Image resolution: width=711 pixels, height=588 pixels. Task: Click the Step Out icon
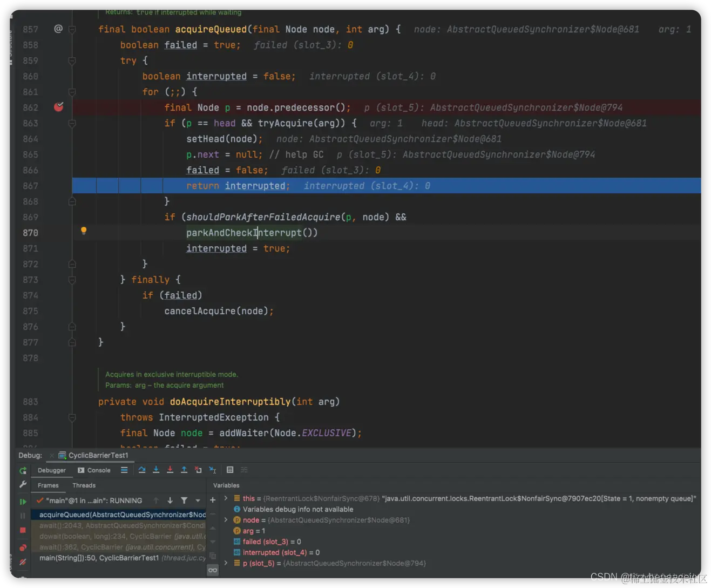[x=184, y=470]
